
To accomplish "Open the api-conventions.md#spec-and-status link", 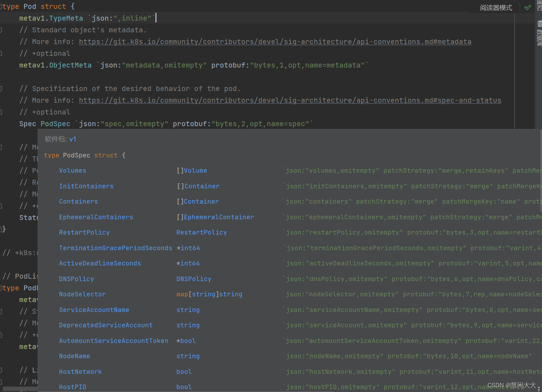I will coord(290,101).
